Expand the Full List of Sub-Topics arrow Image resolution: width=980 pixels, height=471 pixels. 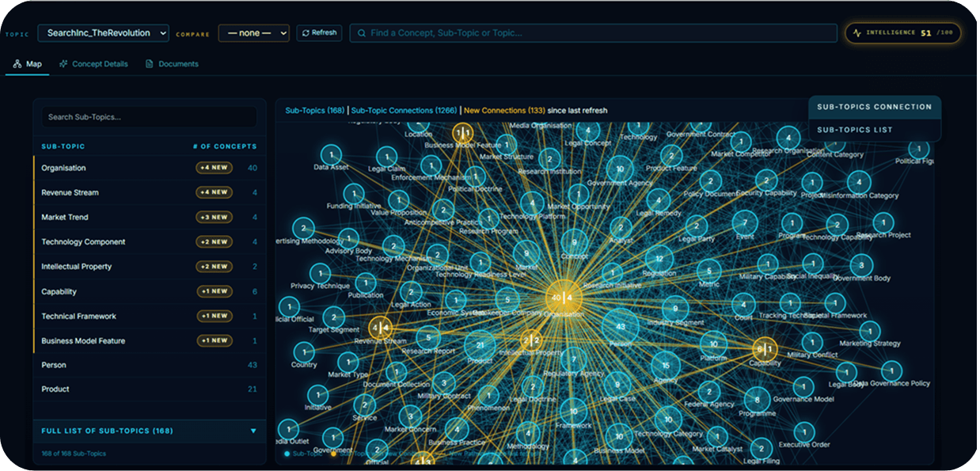tap(253, 431)
